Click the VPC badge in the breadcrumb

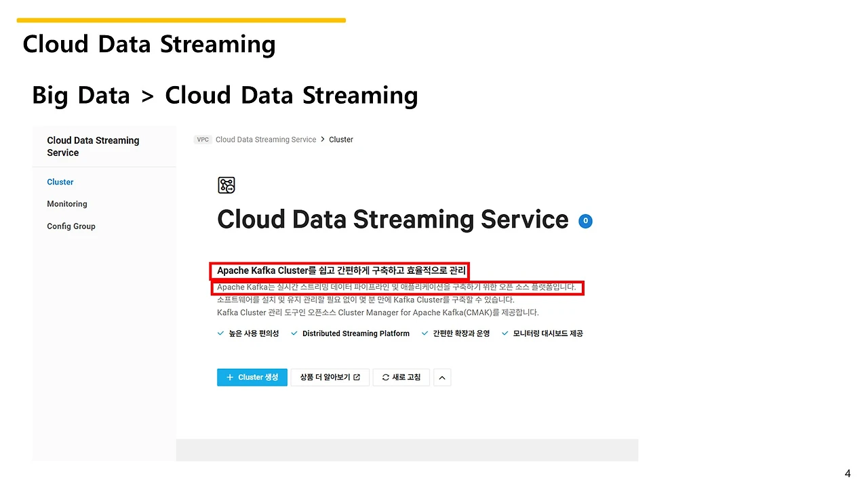click(x=203, y=140)
